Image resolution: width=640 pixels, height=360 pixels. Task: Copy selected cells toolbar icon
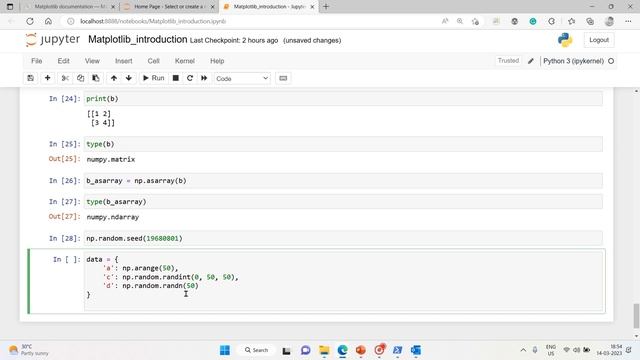(80, 78)
